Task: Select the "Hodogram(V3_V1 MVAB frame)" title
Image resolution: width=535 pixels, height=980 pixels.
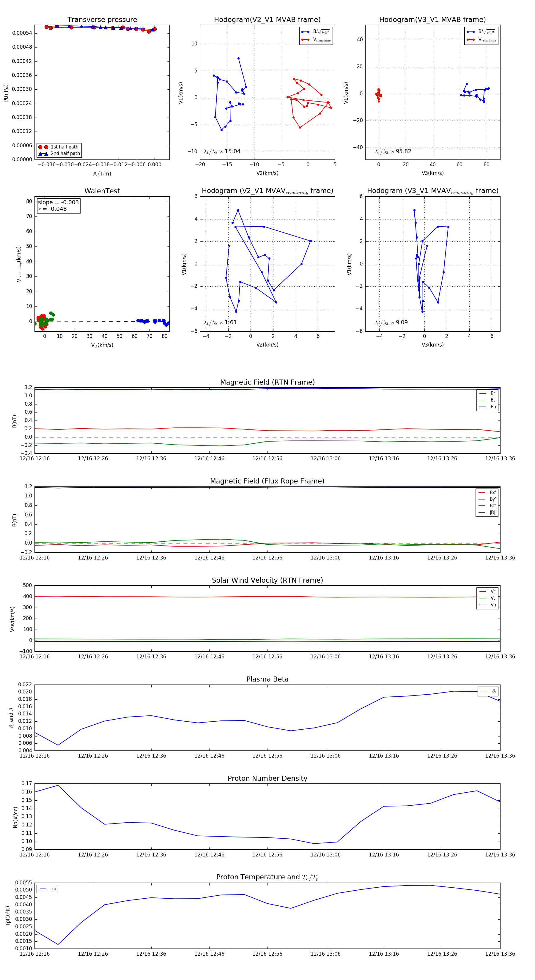Action: click(x=432, y=20)
